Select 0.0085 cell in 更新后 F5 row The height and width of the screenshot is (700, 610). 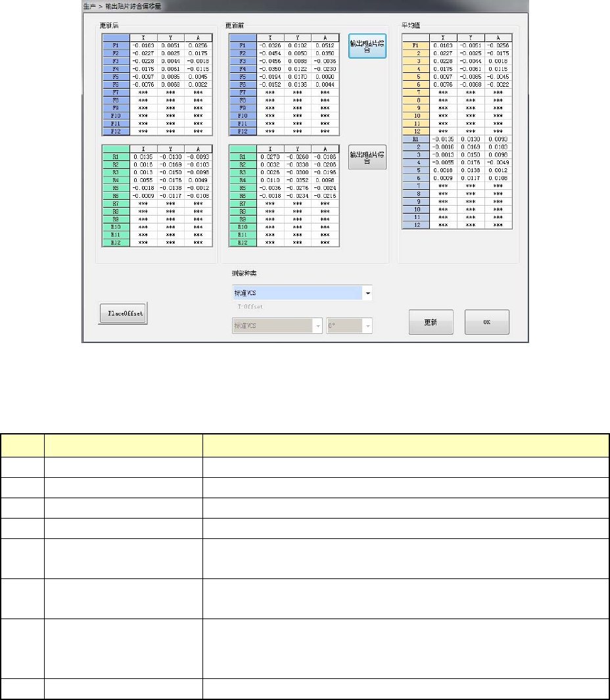pos(171,77)
